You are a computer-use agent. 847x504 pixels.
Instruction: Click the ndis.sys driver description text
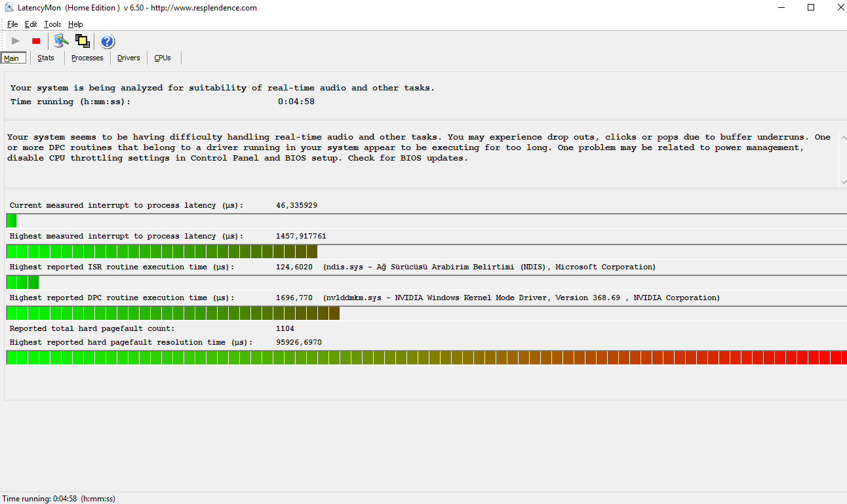(489, 267)
